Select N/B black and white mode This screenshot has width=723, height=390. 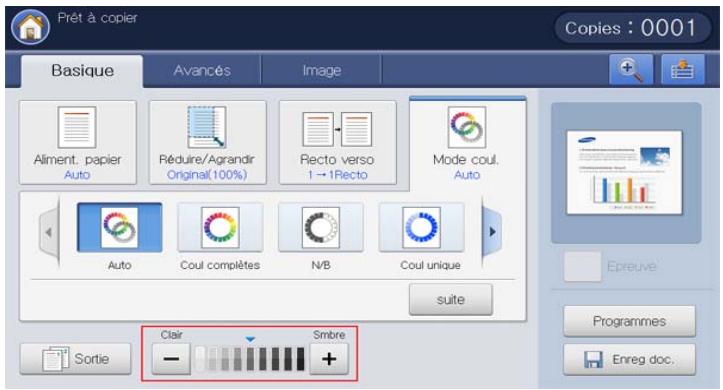tap(320, 227)
